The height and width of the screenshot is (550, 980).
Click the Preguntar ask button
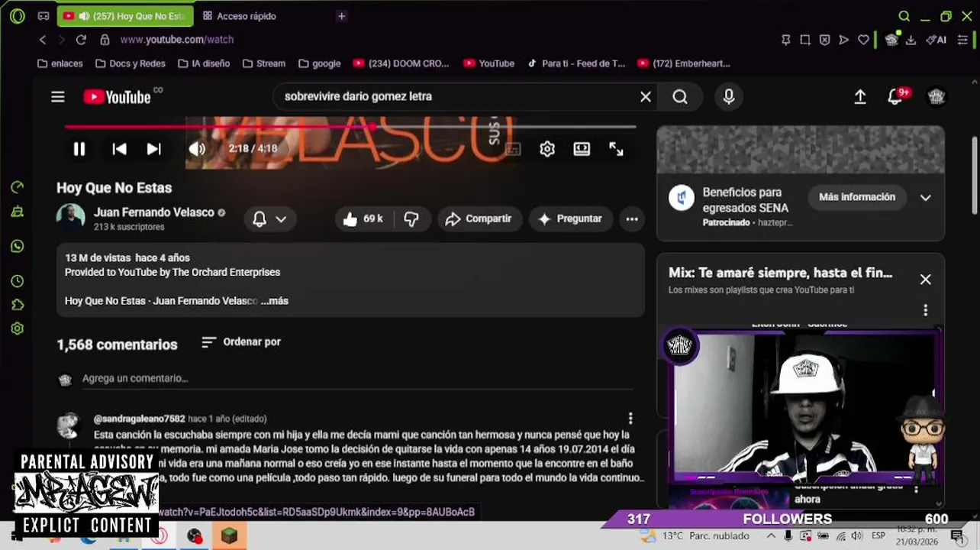571,219
